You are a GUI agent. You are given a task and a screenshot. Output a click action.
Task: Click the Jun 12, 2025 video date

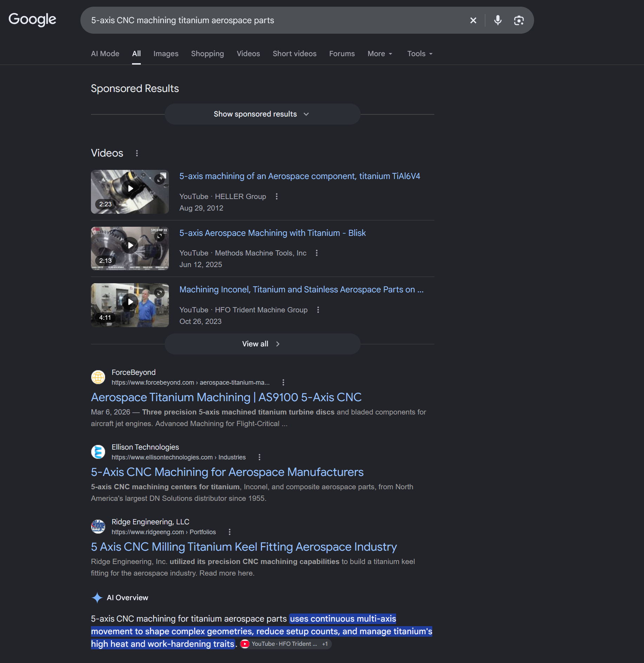coord(201,265)
